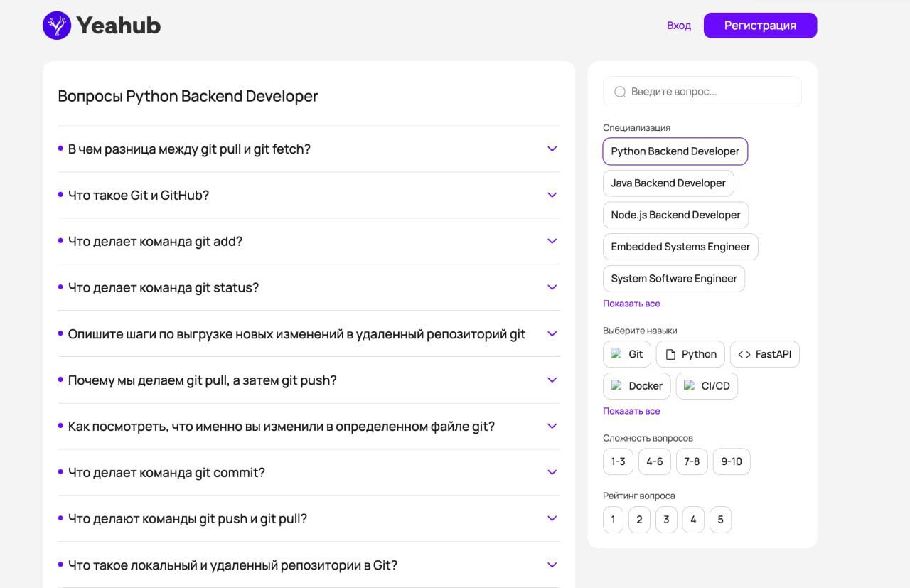
Task: Click the magnifier icon in search box
Action: [x=620, y=92]
